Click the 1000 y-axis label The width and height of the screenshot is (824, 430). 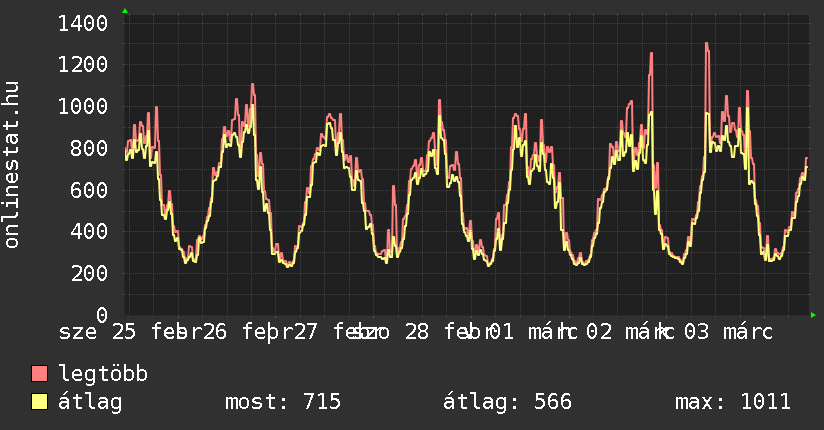(84, 107)
